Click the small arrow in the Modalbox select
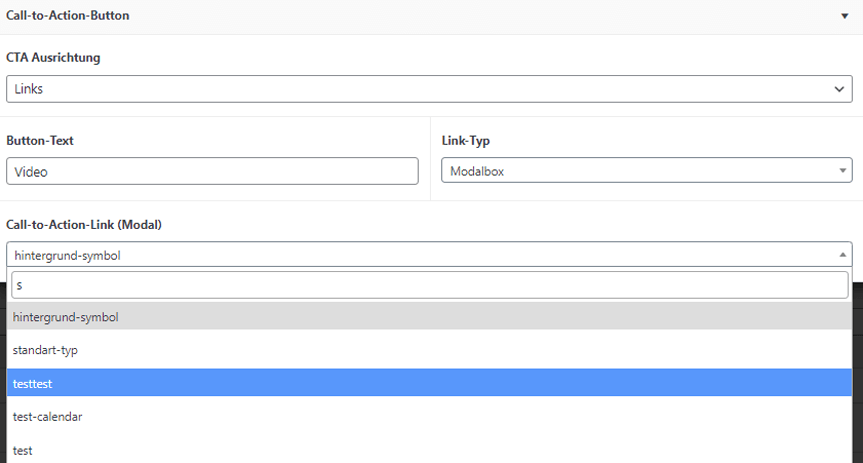This screenshot has height=463, width=863. pyautogui.click(x=842, y=171)
